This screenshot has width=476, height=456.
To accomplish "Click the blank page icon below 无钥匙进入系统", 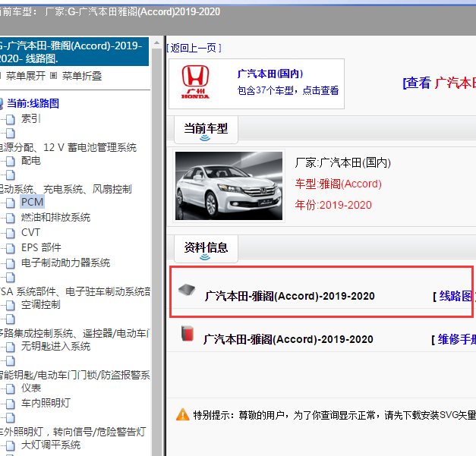I will click(x=11, y=360).
